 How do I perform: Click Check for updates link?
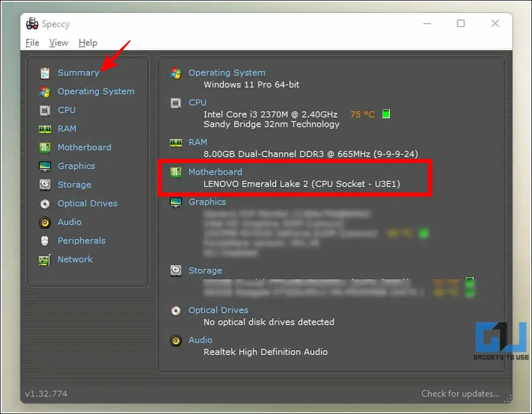461,393
